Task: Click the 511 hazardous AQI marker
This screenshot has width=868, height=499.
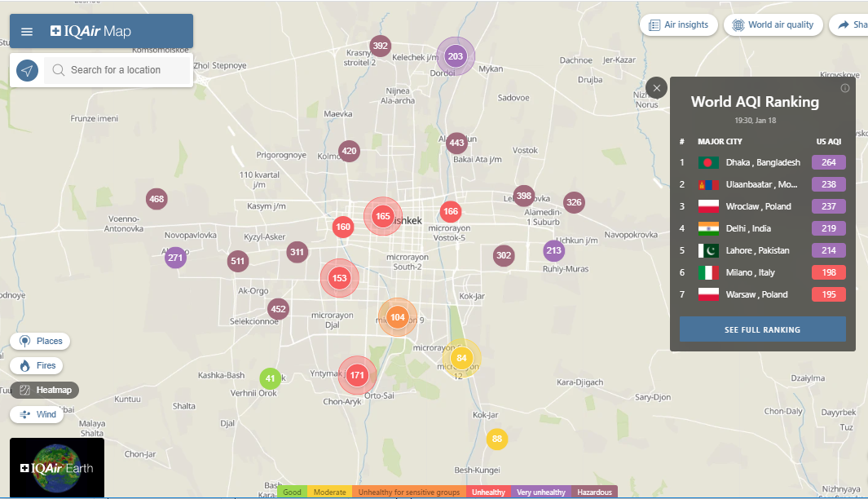Action: [x=238, y=262]
